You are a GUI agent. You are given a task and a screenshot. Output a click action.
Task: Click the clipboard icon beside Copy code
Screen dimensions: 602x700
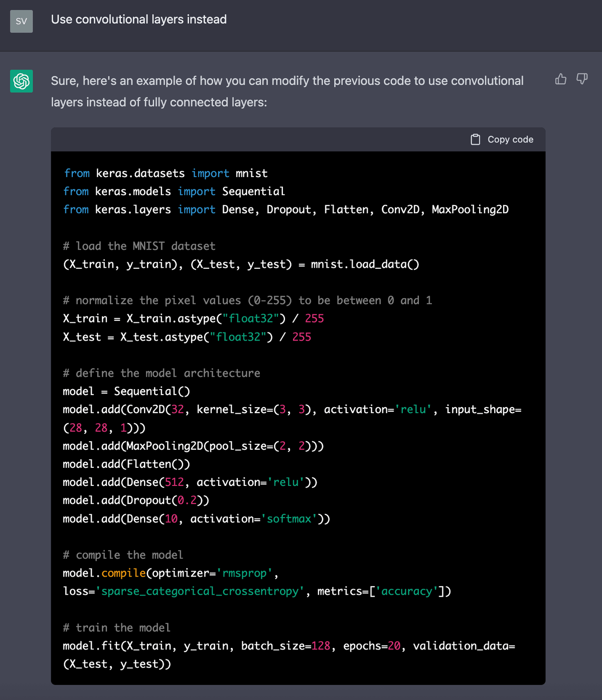[475, 139]
